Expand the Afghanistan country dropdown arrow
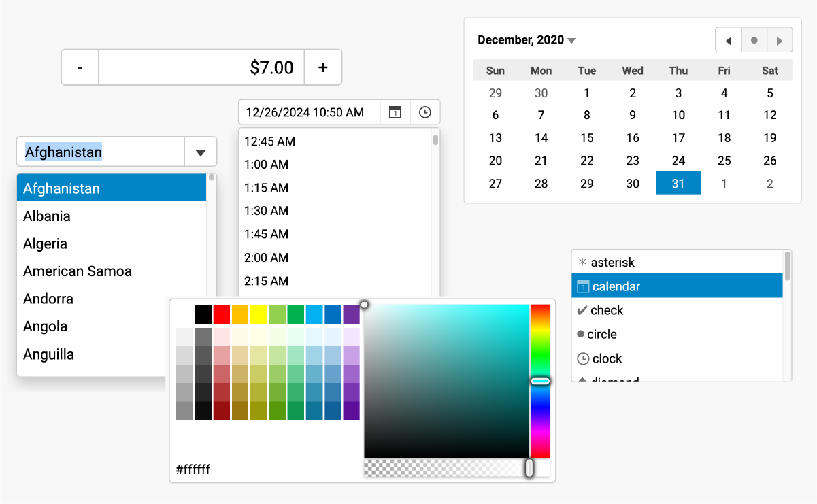Image resolution: width=817 pixels, height=504 pixels. 200,152
